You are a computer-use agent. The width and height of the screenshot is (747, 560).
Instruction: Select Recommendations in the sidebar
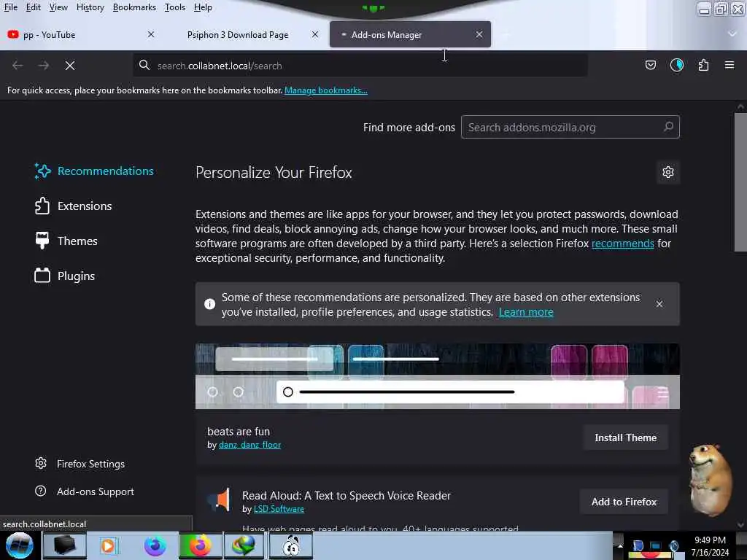point(94,171)
